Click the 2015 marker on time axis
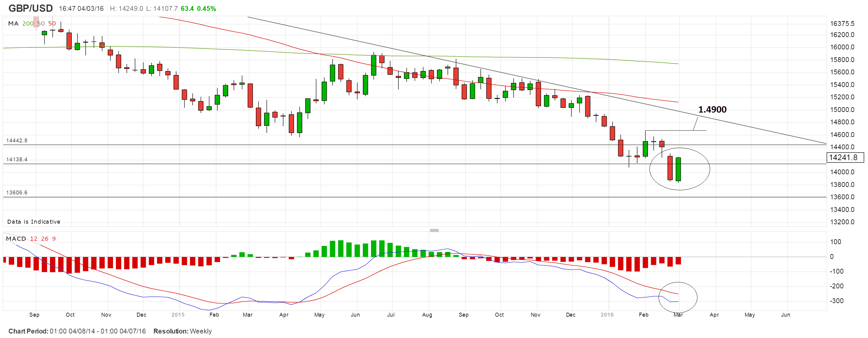Viewport: 868px width, 338px height. (178, 315)
